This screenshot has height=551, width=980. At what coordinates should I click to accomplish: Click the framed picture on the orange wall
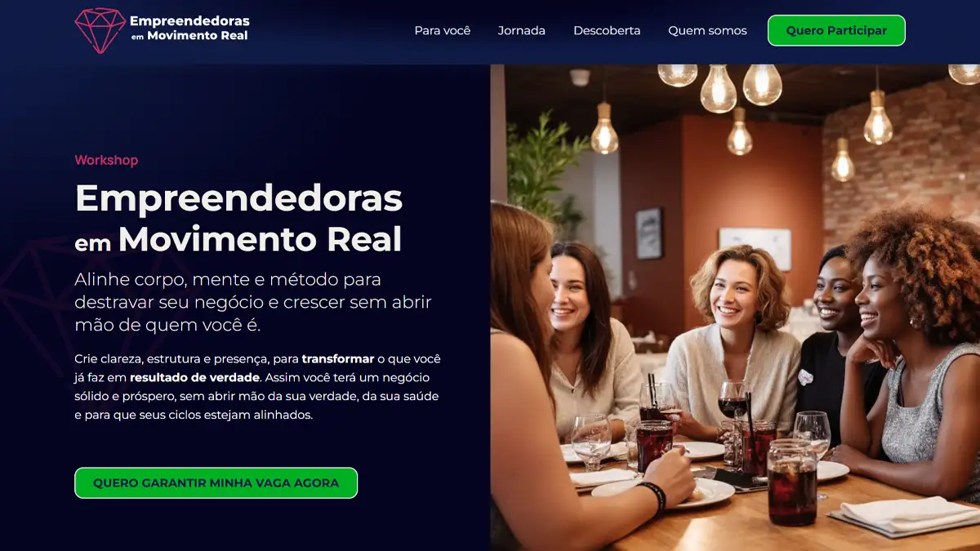[x=648, y=233]
